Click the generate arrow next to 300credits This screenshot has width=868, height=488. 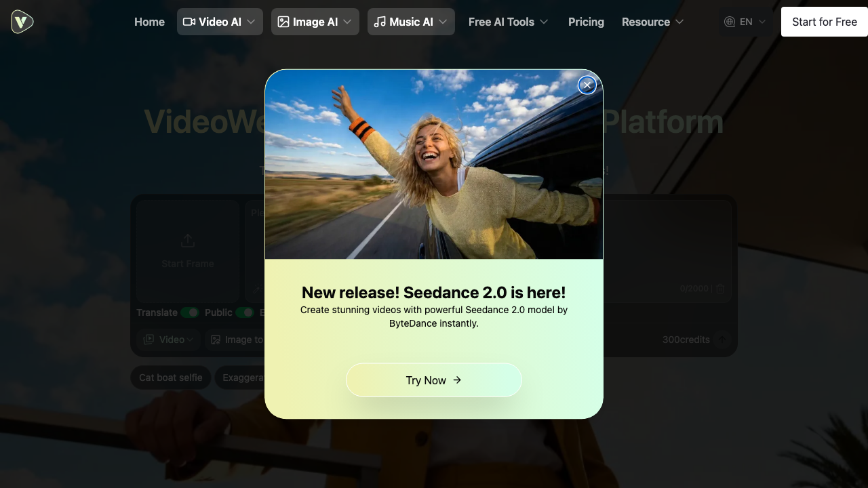tap(722, 340)
